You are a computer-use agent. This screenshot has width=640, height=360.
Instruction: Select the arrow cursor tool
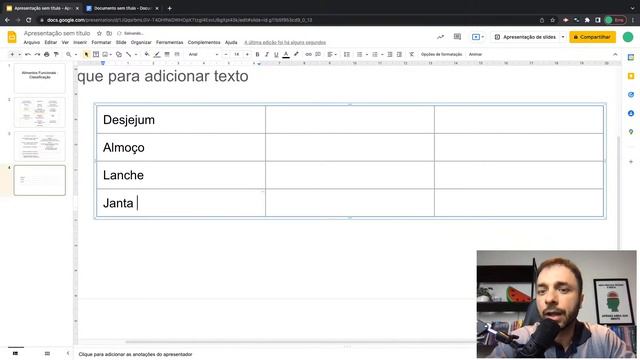click(x=86, y=54)
